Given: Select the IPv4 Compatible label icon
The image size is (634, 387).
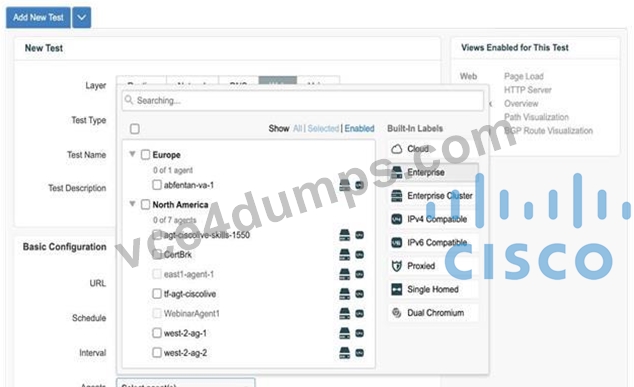Looking at the screenshot, I should (397, 219).
